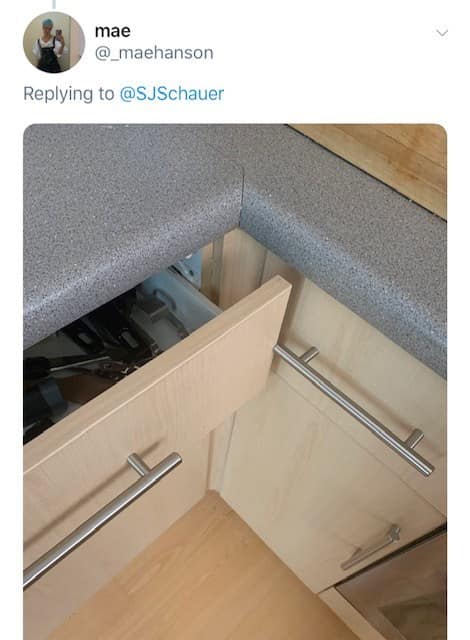Click the blocked drawer's long horizontal handle
This screenshot has height=640, width=470.
coord(354,409)
